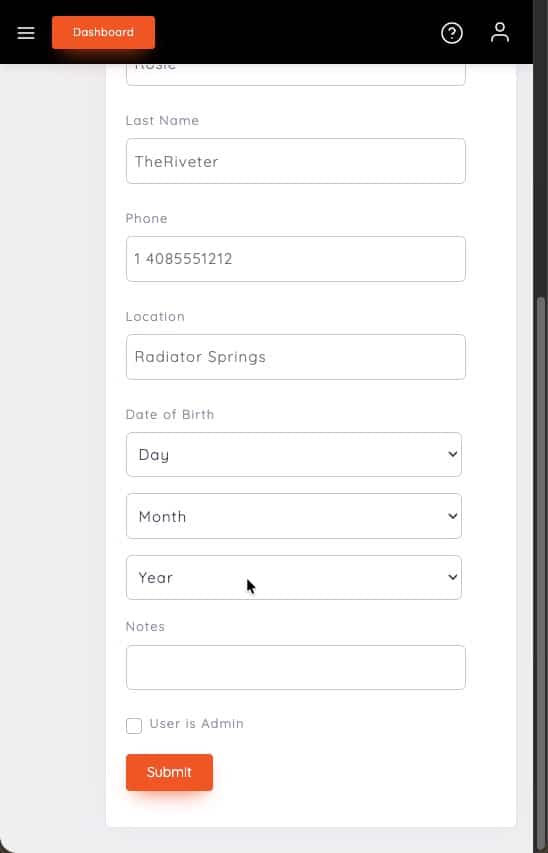
Task: Focus the Last Name field containing TheRiveter
Action: [x=295, y=161]
